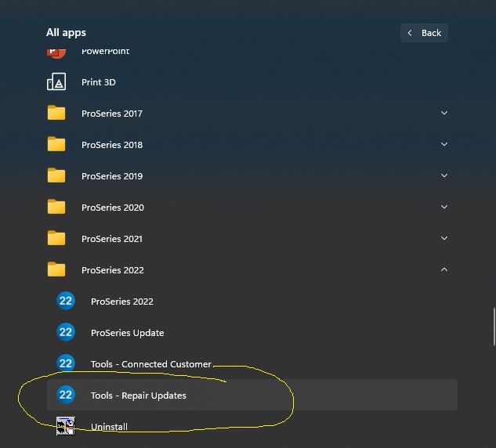This screenshot has height=448, width=496.
Task: Click the ProSeries 2017 folder icon
Action: (56, 114)
